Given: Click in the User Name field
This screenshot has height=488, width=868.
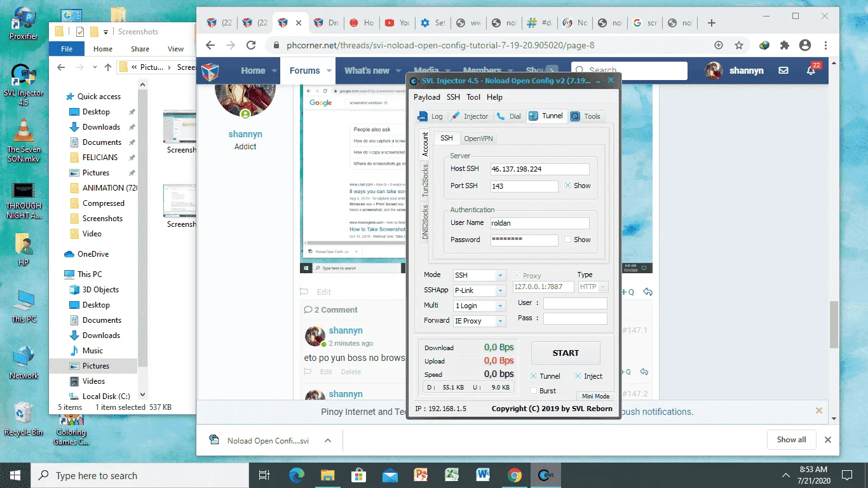Looking at the screenshot, I should [539, 223].
